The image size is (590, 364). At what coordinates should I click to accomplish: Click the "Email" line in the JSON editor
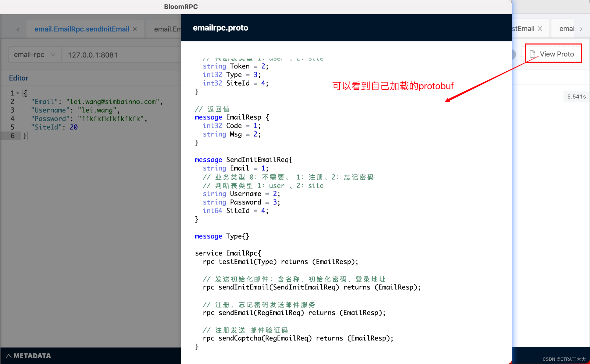point(97,101)
